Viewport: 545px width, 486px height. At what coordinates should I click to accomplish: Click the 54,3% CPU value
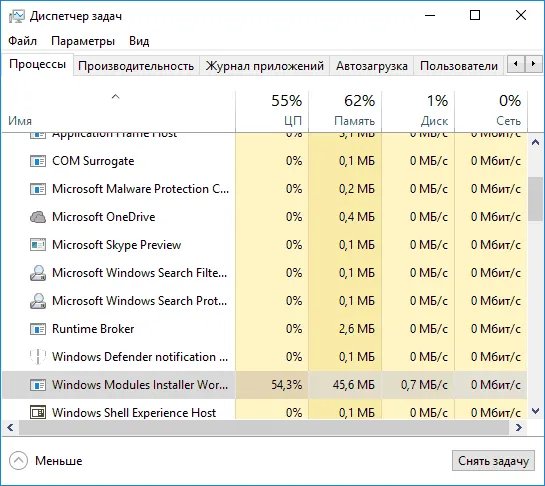pyautogui.click(x=287, y=385)
